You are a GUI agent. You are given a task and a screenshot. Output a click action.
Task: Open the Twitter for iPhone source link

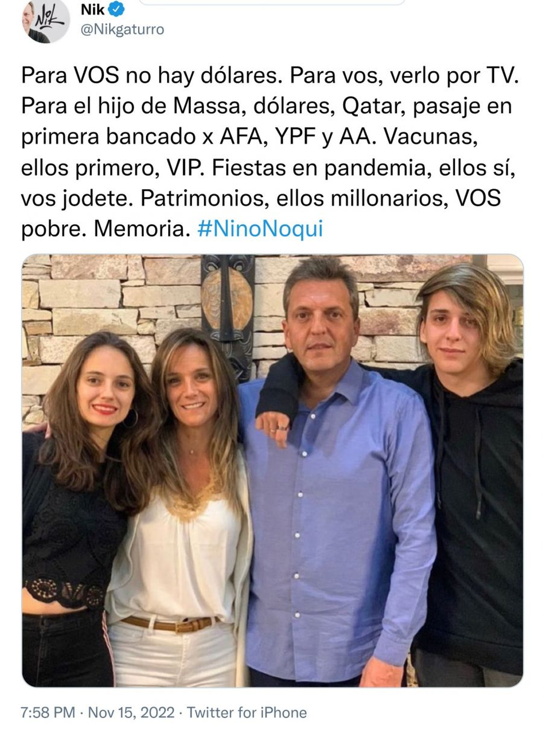247,713
